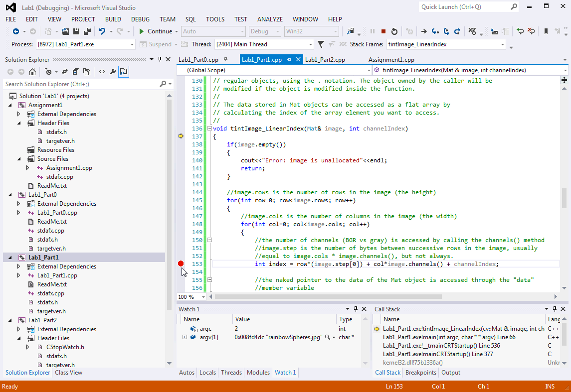Image resolution: width=571 pixels, height=392 pixels.
Task: Toggle the red breakpoint on line 153
Action: (x=181, y=263)
